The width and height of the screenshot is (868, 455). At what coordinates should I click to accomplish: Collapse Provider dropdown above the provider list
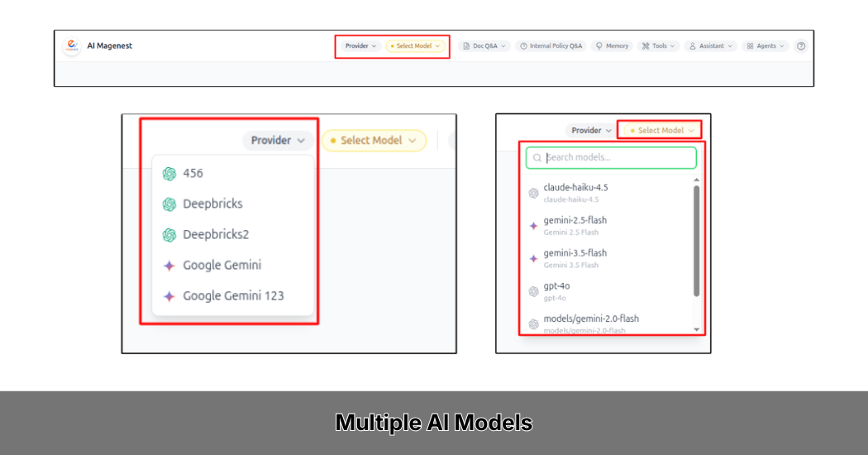tap(278, 140)
